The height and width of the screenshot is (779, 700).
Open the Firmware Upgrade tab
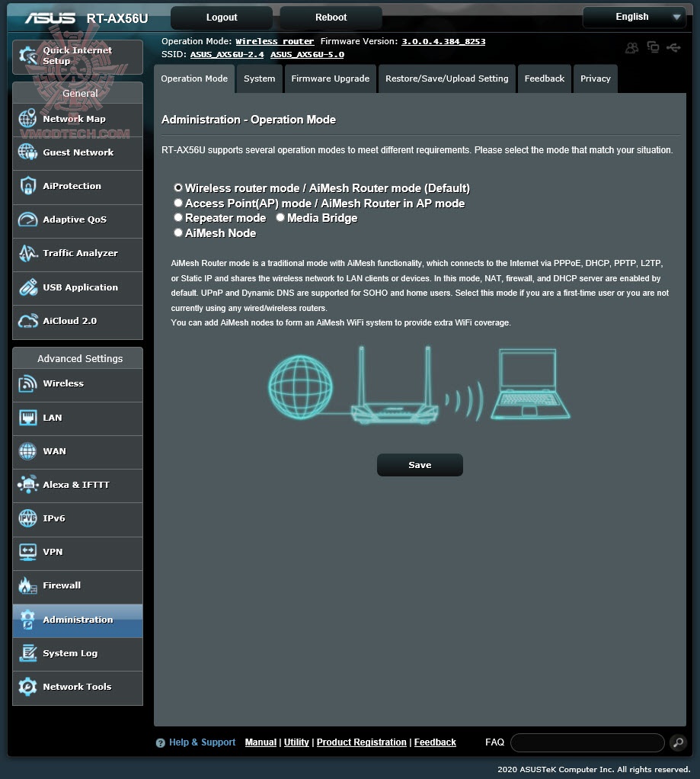click(x=330, y=79)
